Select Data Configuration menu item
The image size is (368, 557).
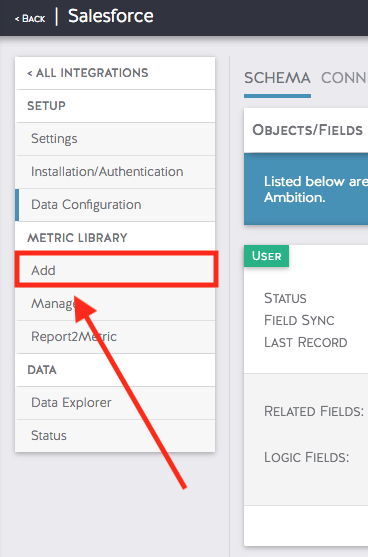(x=115, y=205)
